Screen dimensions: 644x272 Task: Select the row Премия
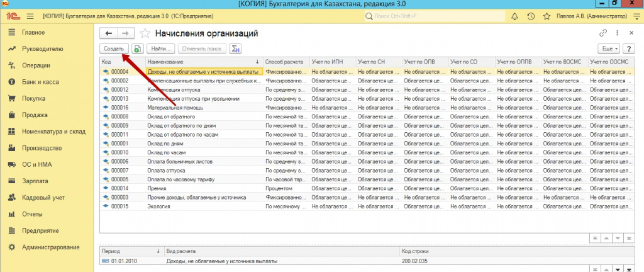click(367, 188)
